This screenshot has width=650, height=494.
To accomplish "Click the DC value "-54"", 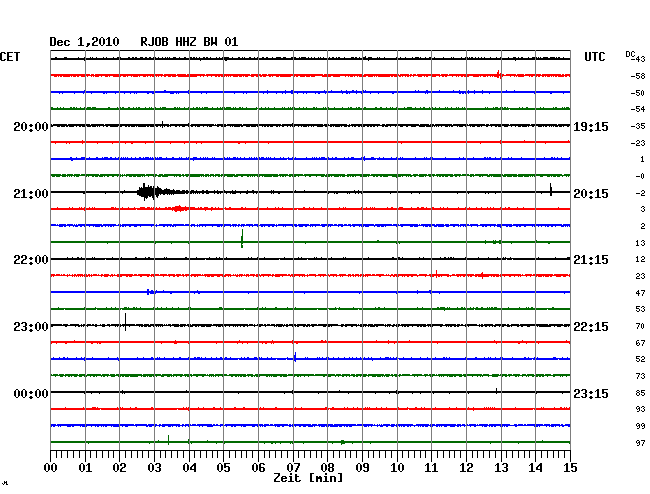I will [638, 109].
